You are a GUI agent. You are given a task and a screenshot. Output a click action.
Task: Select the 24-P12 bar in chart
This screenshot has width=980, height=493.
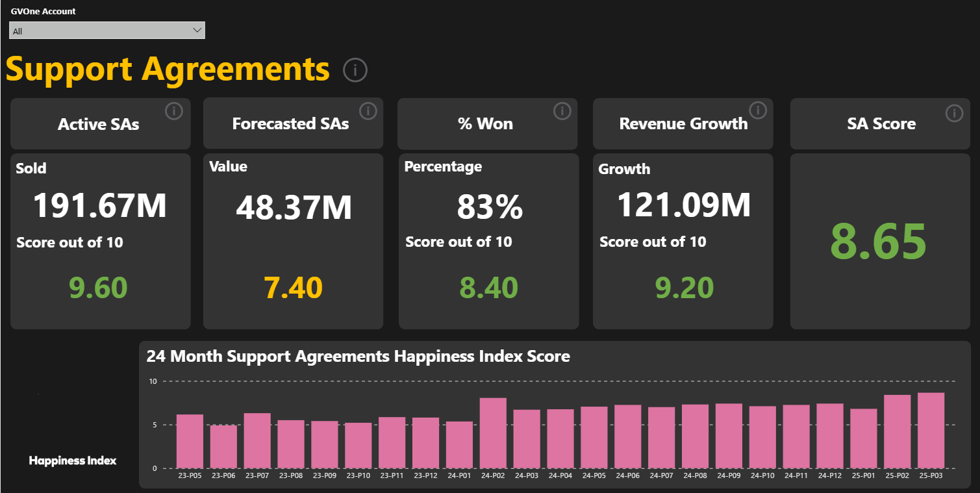[830, 436]
